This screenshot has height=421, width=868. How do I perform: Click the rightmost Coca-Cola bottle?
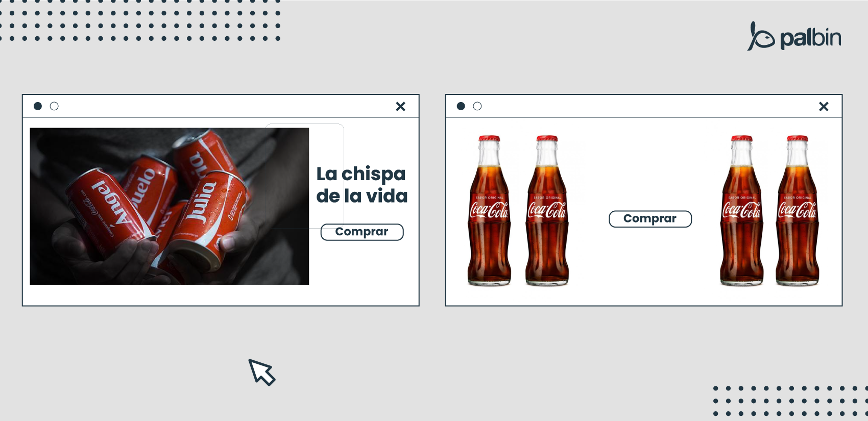[x=797, y=210]
